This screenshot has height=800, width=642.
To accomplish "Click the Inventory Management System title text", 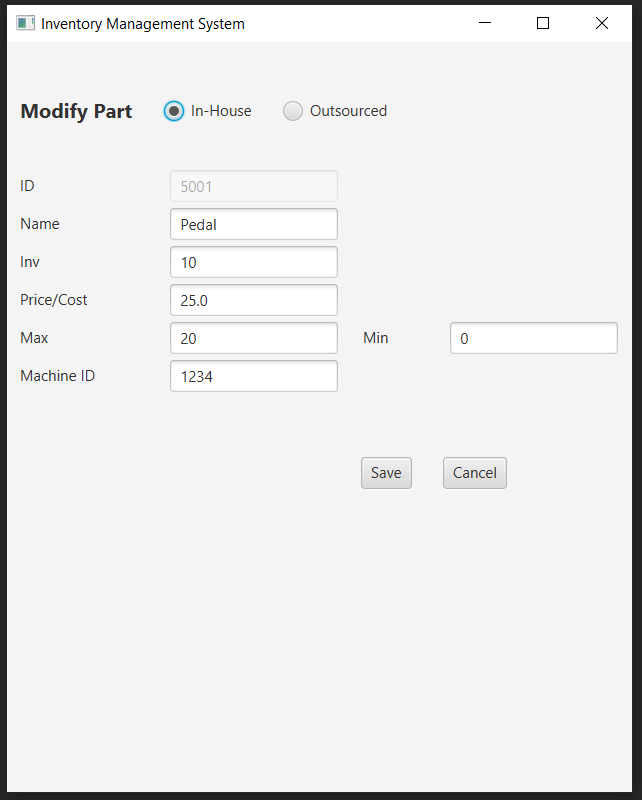I will pyautogui.click(x=141, y=23).
